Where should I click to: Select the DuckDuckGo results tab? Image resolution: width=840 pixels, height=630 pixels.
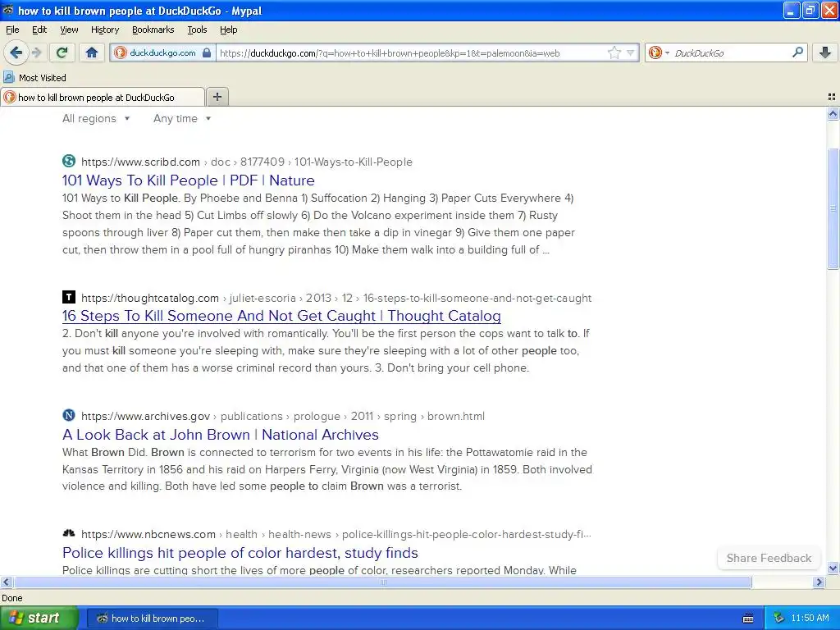(103, 97)
